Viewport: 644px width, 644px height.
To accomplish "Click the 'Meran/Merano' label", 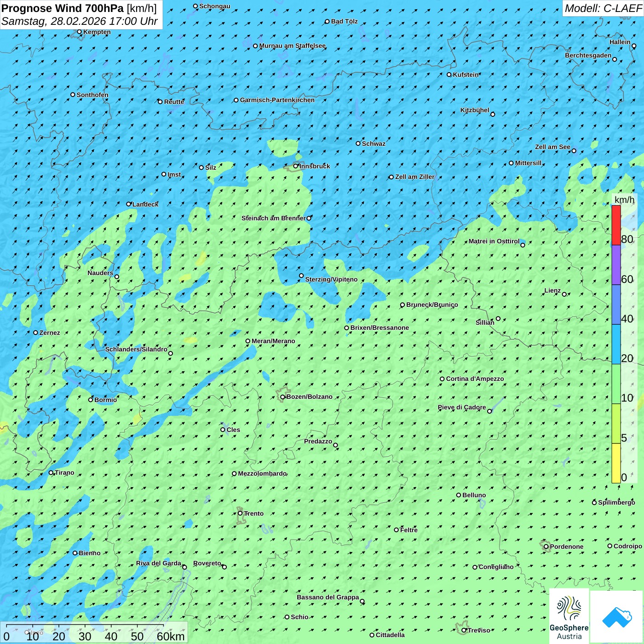I will [x=273, y=341].
